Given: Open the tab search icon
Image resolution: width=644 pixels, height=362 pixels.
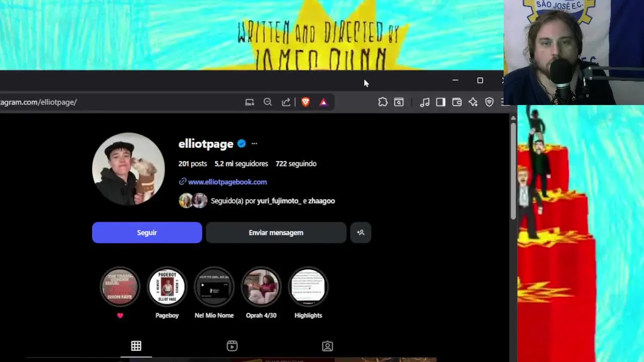Looking at the screenshot, I should pyautogui.click(x=398, y=102).
